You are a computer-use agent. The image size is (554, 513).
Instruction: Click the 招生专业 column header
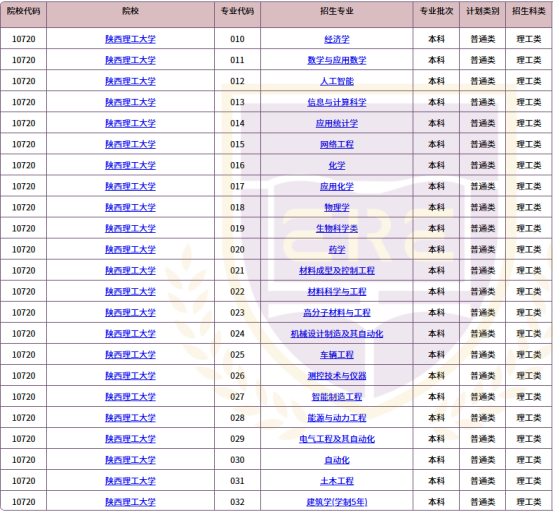pyautogui.click(x=337, y=14)
